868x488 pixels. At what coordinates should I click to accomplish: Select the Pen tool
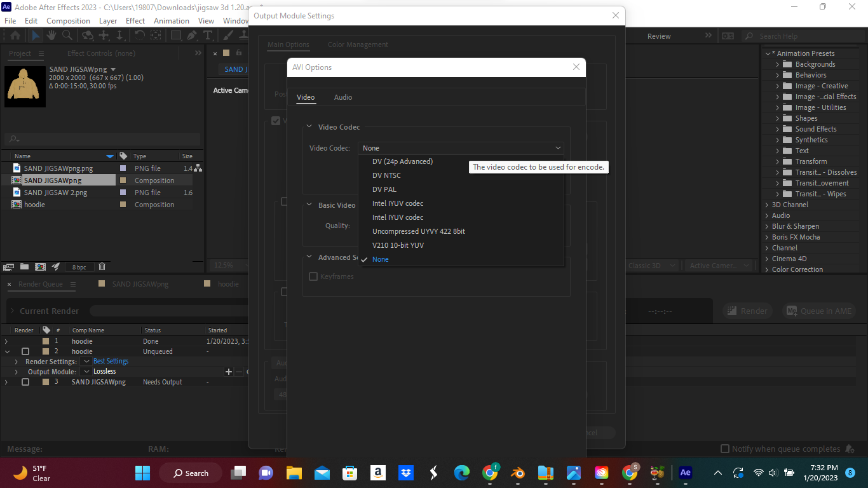(191, 36)
